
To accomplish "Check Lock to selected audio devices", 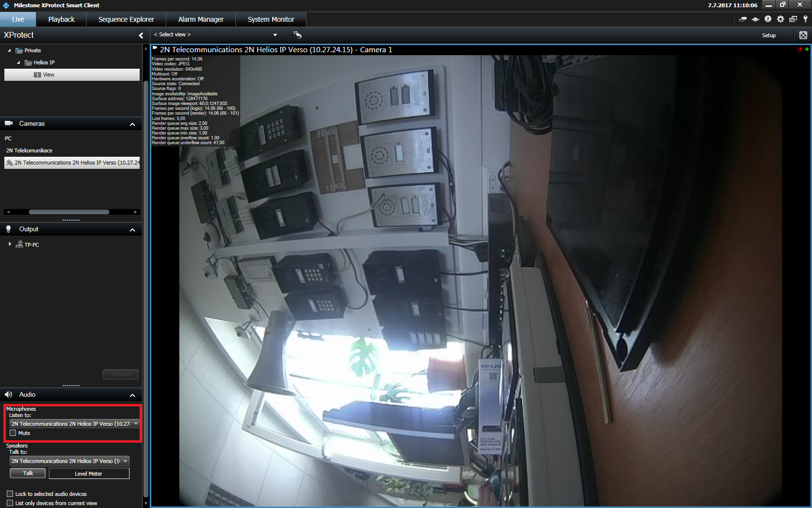I will (x=10, y=494).
